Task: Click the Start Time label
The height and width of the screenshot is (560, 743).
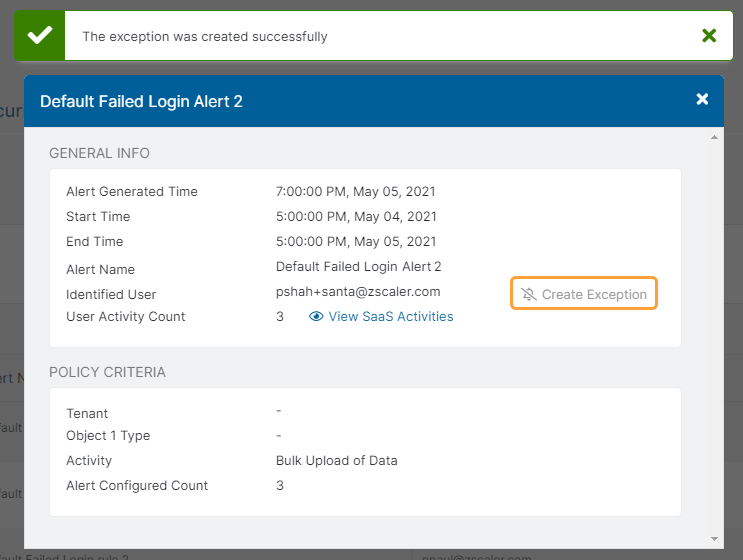Action: click(x=98, y=217)
